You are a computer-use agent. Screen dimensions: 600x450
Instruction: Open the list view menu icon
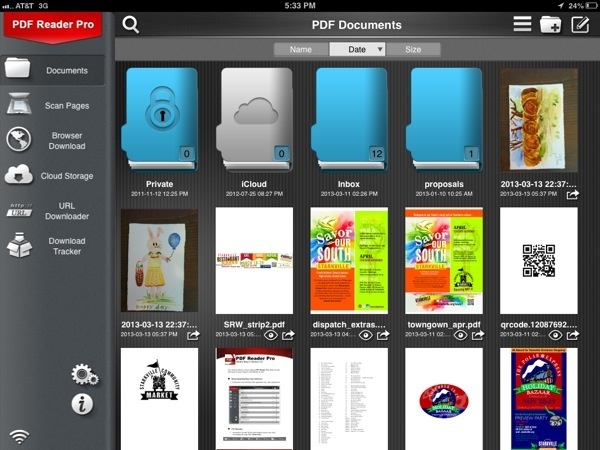522,25
